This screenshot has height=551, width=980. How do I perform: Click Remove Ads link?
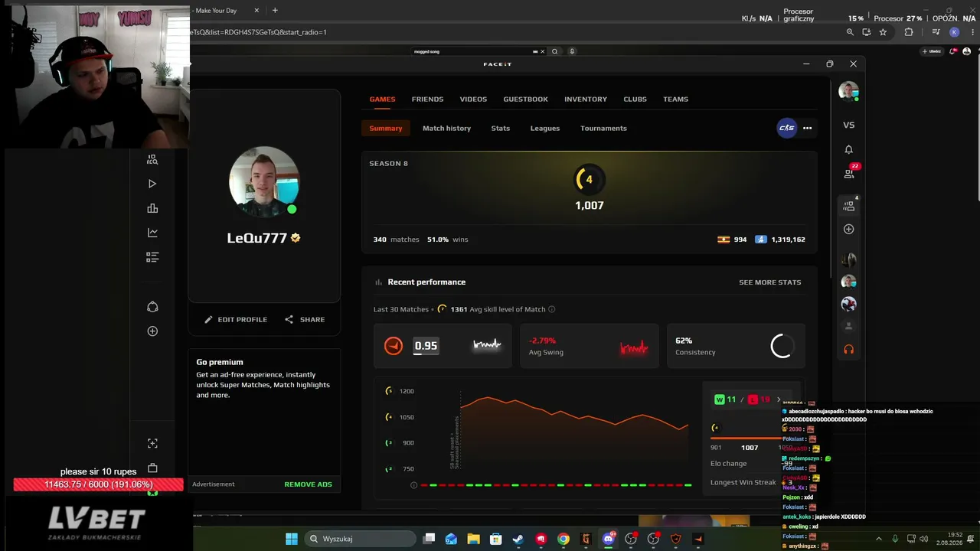pyautogui.click(x=309, y=484)
